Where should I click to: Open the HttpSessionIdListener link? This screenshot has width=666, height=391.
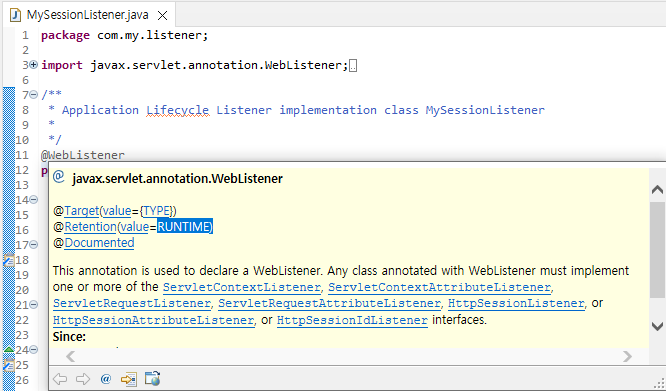(x=352, y=320)
